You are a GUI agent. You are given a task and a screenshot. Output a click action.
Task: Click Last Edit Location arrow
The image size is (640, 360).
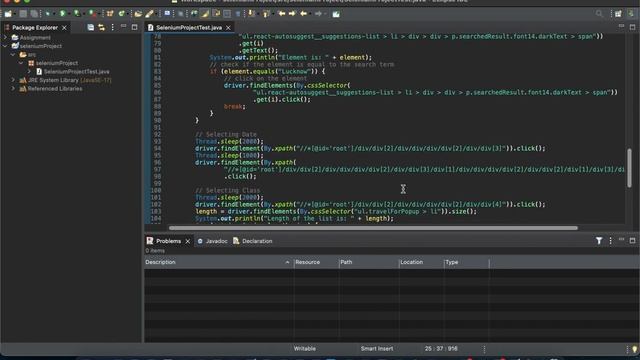click(x=282, y=14)
